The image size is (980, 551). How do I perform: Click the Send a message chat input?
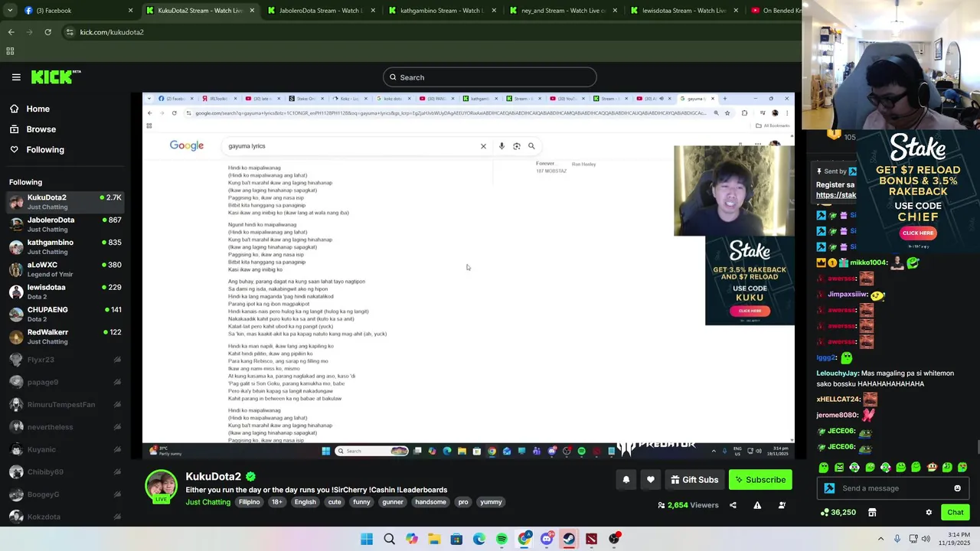[894, 488]
